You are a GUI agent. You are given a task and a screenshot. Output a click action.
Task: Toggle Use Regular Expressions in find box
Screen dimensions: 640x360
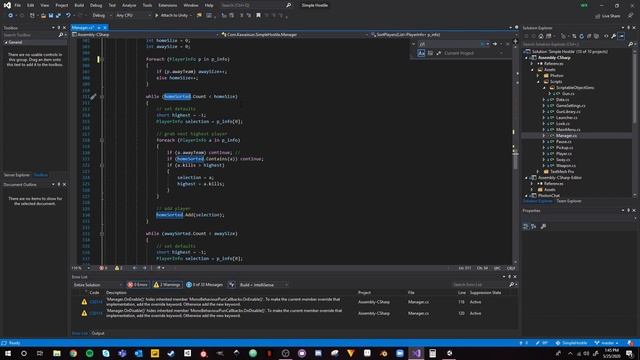click(x=439, y=53)
